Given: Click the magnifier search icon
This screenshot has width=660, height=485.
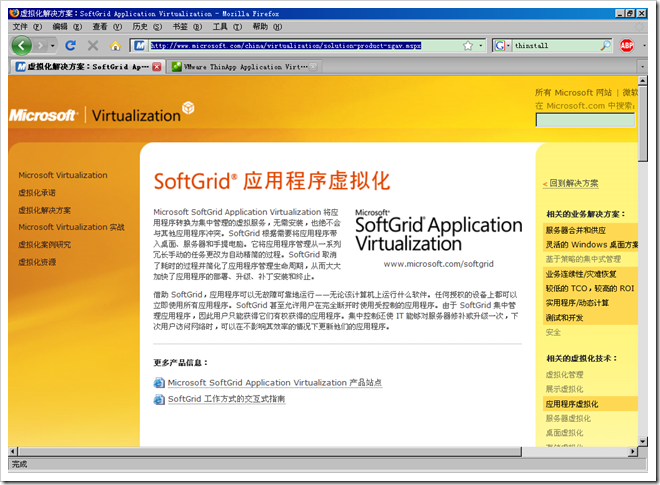Looking at the screenshot, I should (x=605, y=45).
